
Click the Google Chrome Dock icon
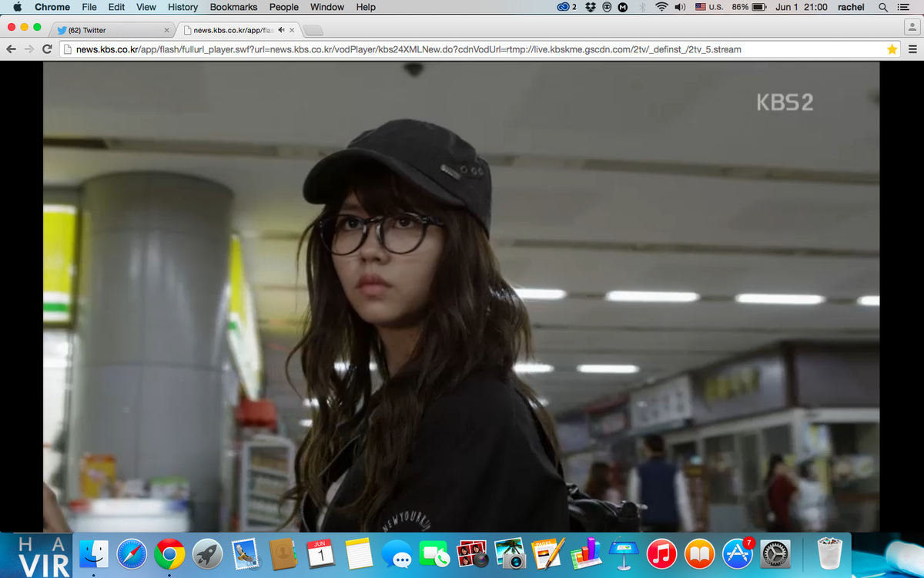click(169, 553)
